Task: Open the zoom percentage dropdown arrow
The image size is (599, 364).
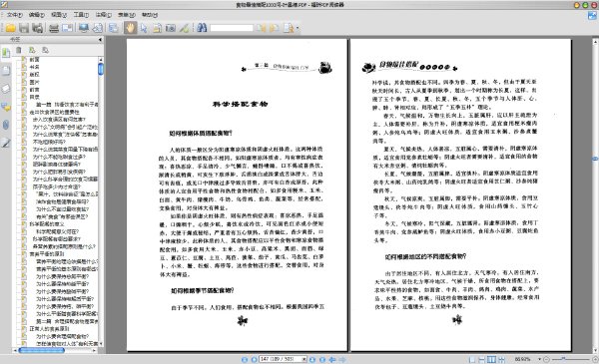Action: (x=539, y=359)
